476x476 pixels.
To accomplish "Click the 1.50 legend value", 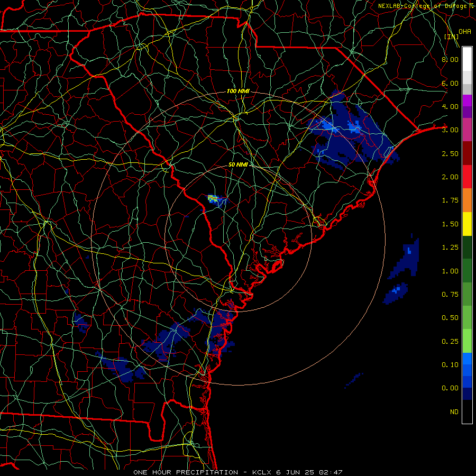I will coord(450,224).
